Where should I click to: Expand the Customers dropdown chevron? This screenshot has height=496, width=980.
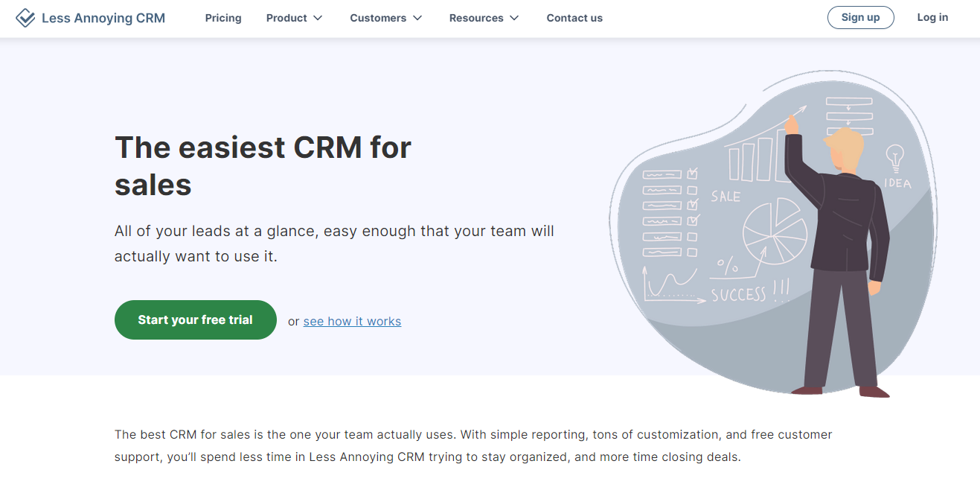coord(417,18)
